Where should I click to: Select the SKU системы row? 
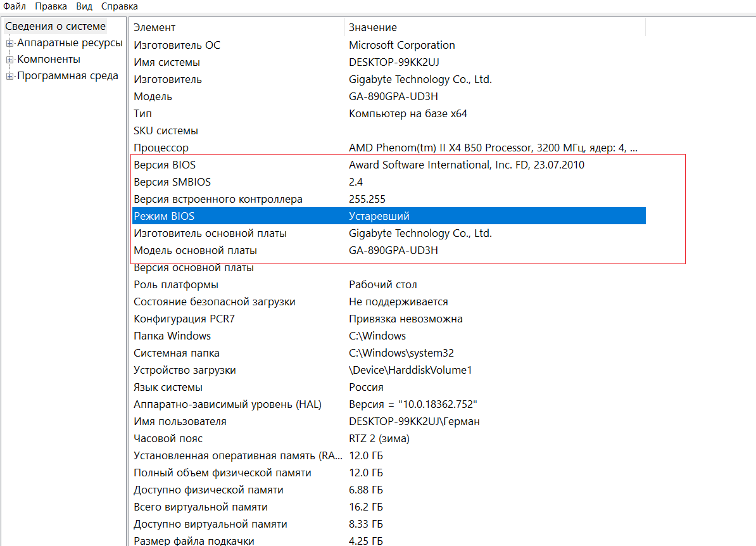pyautogui.click(x=389, y=130)
